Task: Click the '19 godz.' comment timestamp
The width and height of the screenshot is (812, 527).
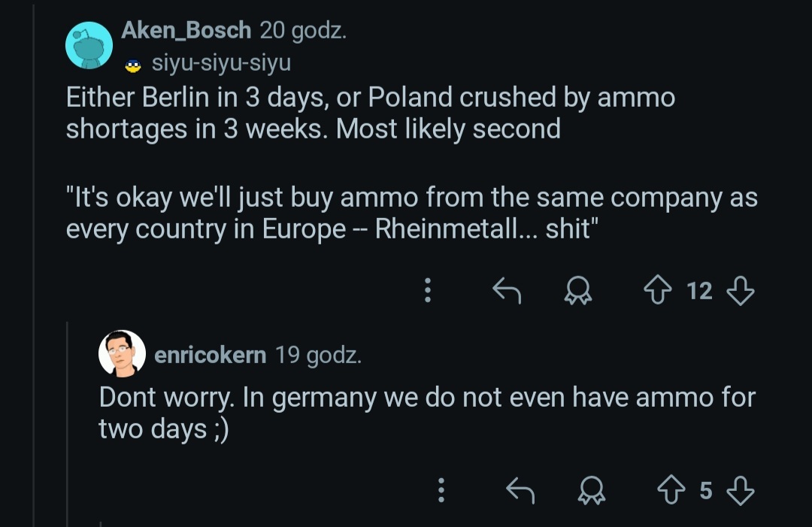Action: pyautogui.click(x=318, y=354)
